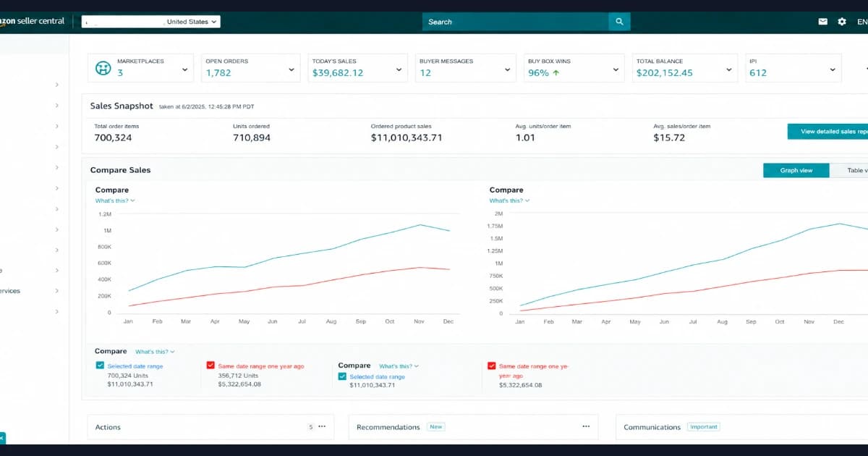Open the Recommendations card ellipsis menu
The height and width of the screenshot is (456, 868).
[586, 426]
